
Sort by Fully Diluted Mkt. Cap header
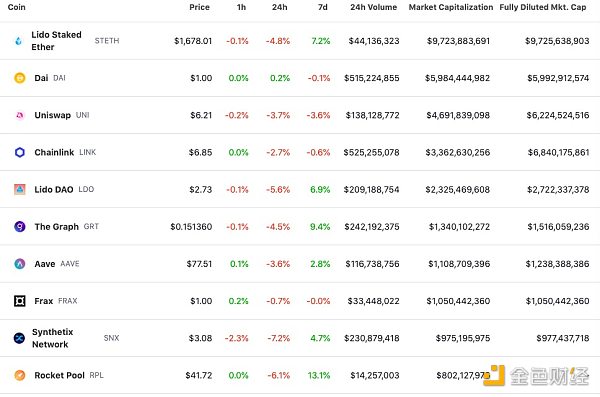coord(543,7)
